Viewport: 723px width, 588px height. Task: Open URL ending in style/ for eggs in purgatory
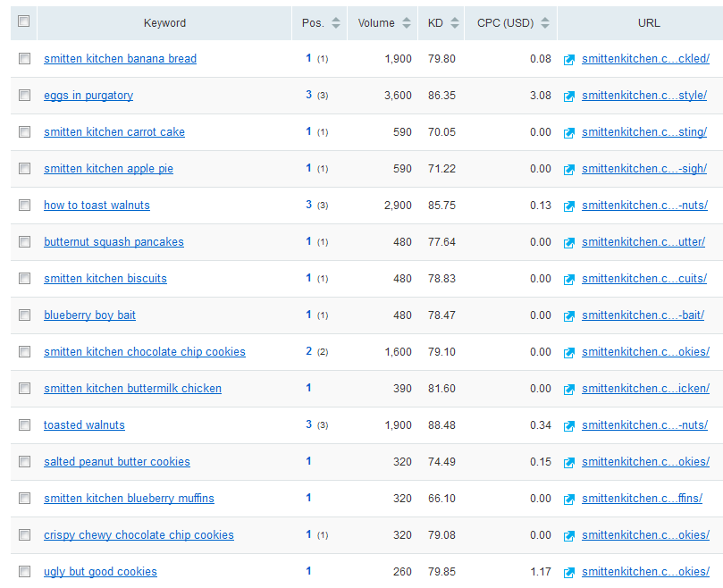(x=644, y=96)
